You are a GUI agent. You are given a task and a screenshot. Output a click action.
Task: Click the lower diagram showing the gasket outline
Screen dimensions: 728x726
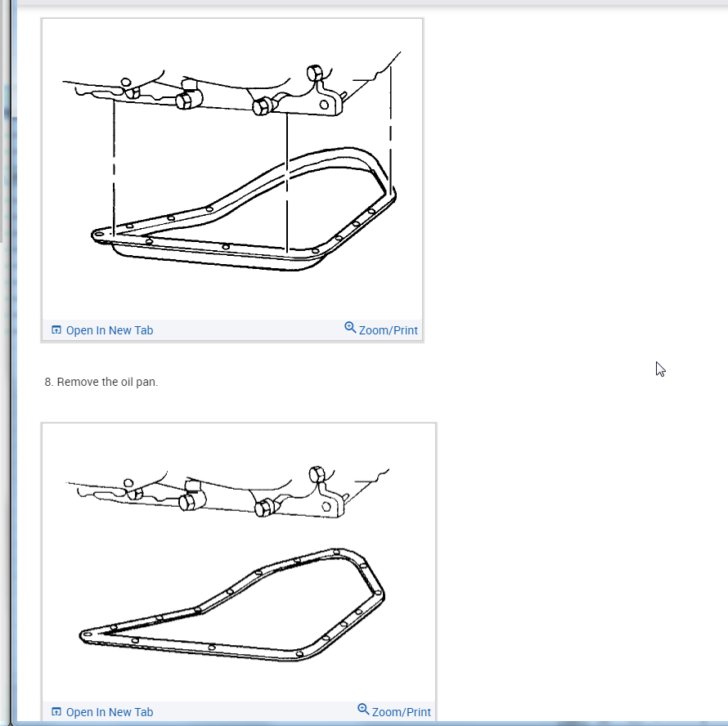pyautogui.click(x=239, y=562)
